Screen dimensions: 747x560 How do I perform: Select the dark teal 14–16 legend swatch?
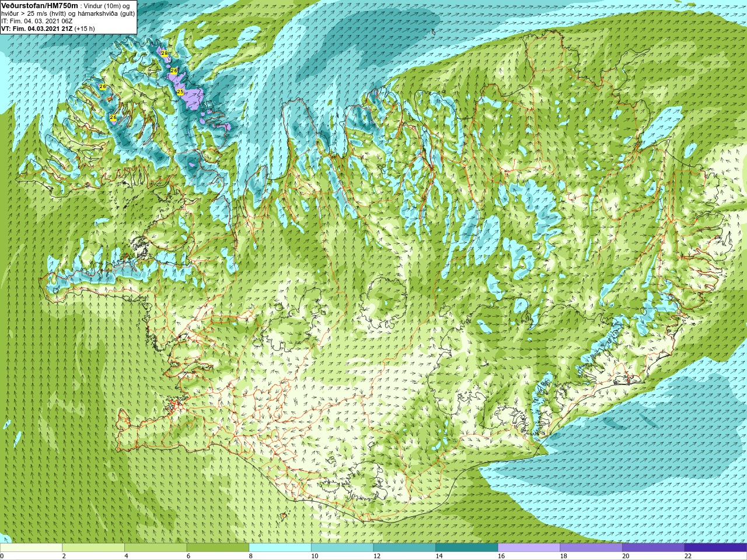tap(467, 547)
